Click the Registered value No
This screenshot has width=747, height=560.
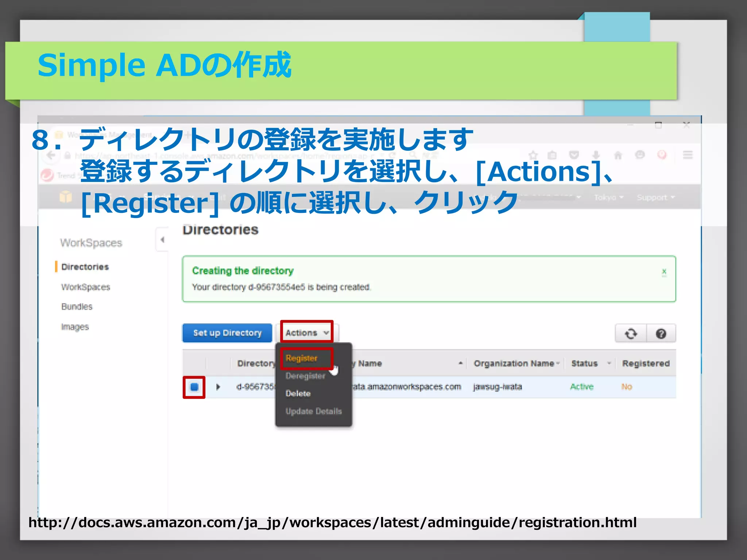pyautogui.click(x=627, y=386)
